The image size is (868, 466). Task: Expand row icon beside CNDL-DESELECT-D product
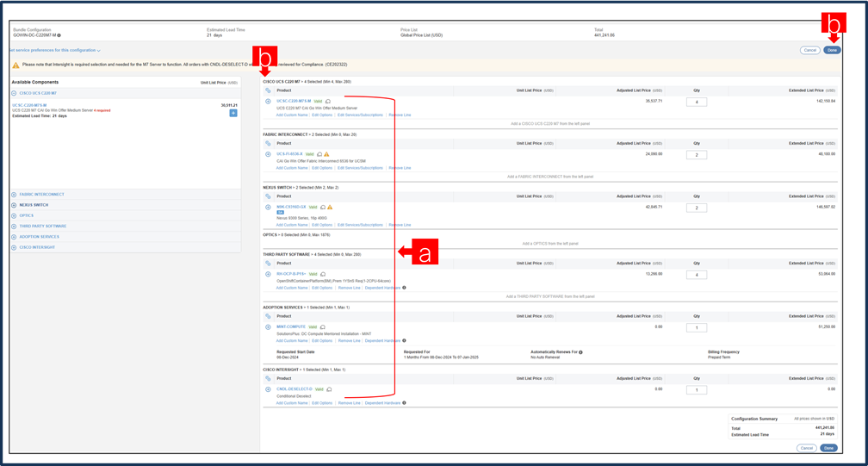268,389
